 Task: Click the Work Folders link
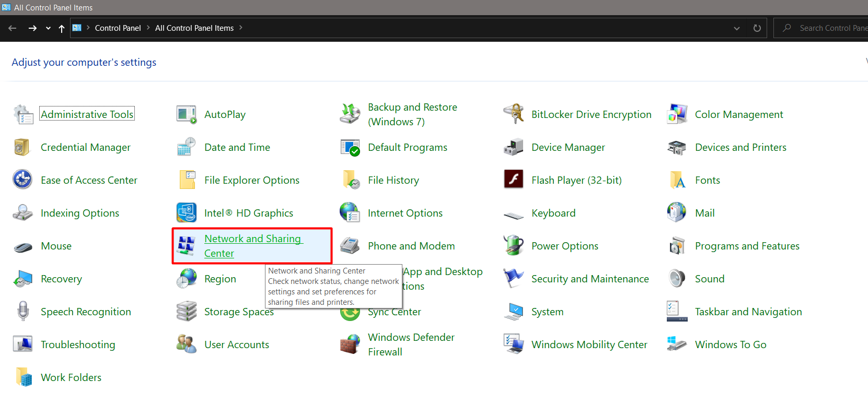(x=71, y=377)
